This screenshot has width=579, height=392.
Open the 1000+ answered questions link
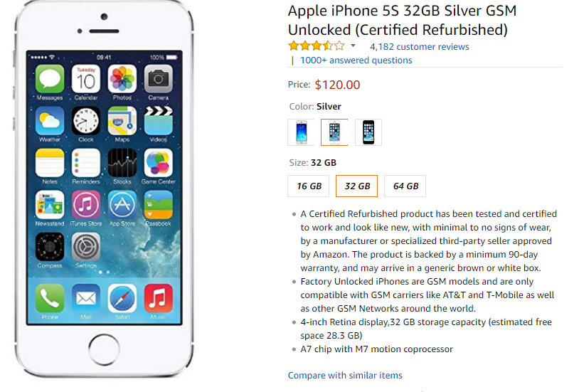pos(356,60)
